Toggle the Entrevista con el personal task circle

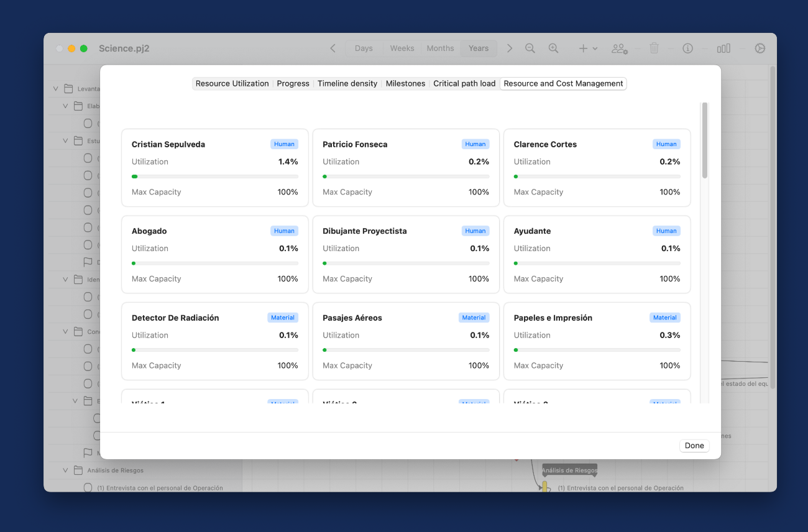[x=88, y=488]
